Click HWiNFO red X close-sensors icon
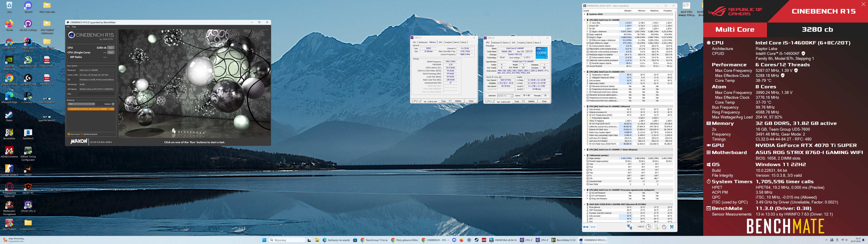Screen dimensions: 868x244 (x=672, y=227)
